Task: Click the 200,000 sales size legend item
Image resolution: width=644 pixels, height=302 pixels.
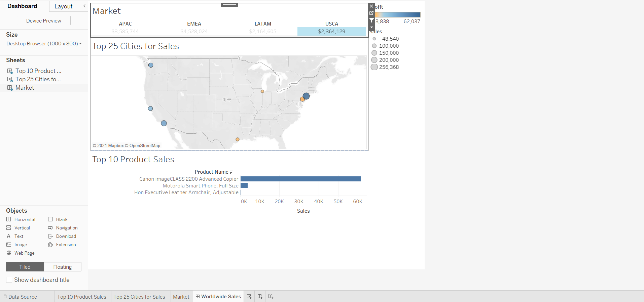Action: point(385,60)
